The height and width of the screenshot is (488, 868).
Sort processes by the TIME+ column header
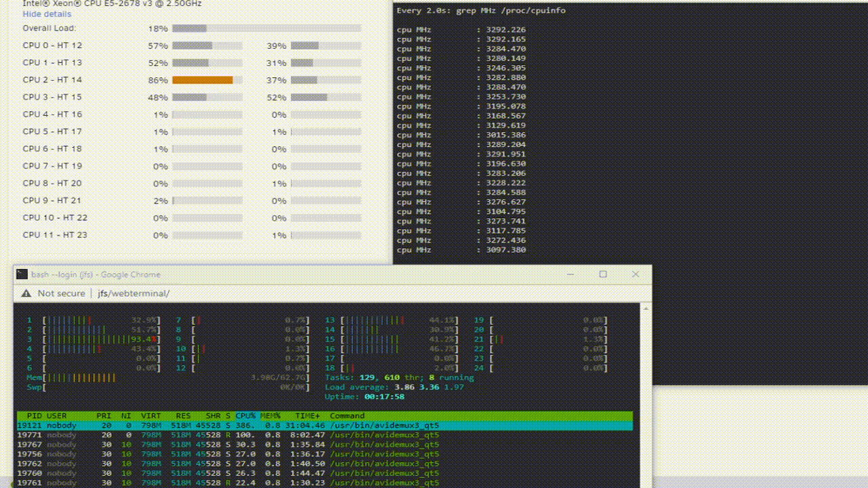[309, 415]
